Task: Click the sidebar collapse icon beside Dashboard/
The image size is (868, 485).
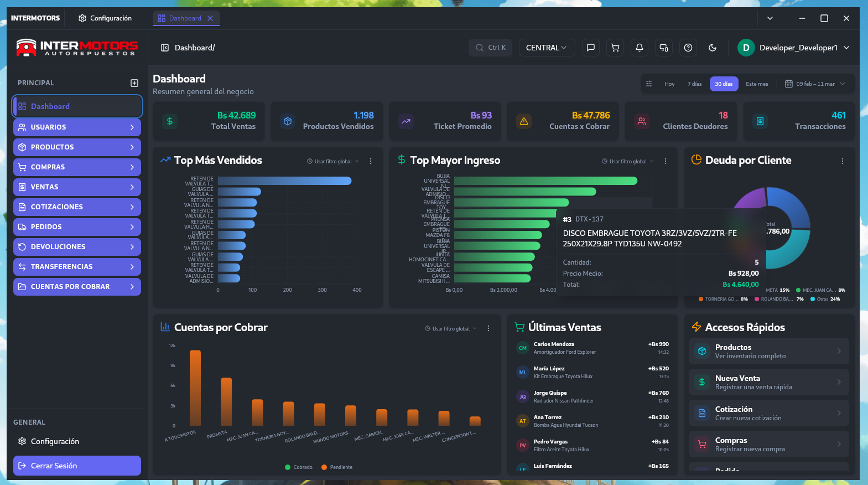Action: [x=164, y=48]
